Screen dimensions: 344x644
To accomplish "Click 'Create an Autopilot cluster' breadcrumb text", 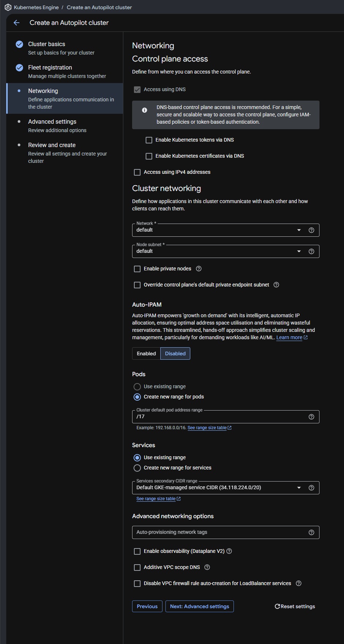I will pyautogui.click(x=99, y=7).
